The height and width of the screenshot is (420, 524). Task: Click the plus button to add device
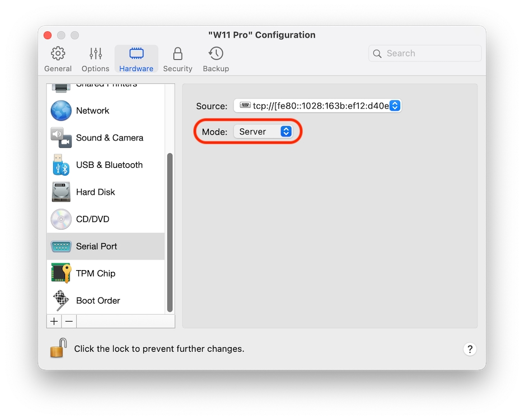[54, 321]
